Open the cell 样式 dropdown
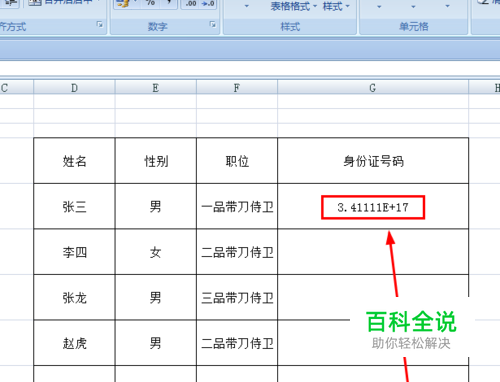The height and width of the screenshot is (382, 500). 336,6
